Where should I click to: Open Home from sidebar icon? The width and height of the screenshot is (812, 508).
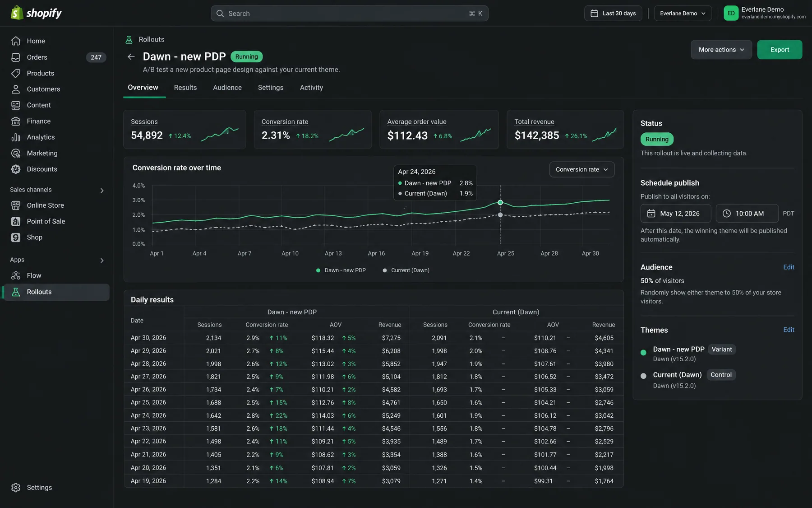[x=16, y=41]
